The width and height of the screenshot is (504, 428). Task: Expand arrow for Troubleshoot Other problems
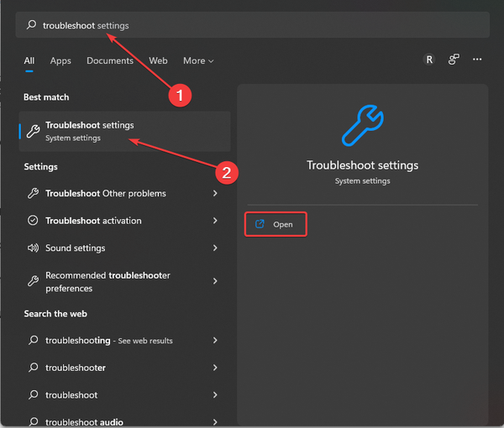pyautogui.click(x=215, y=193)
